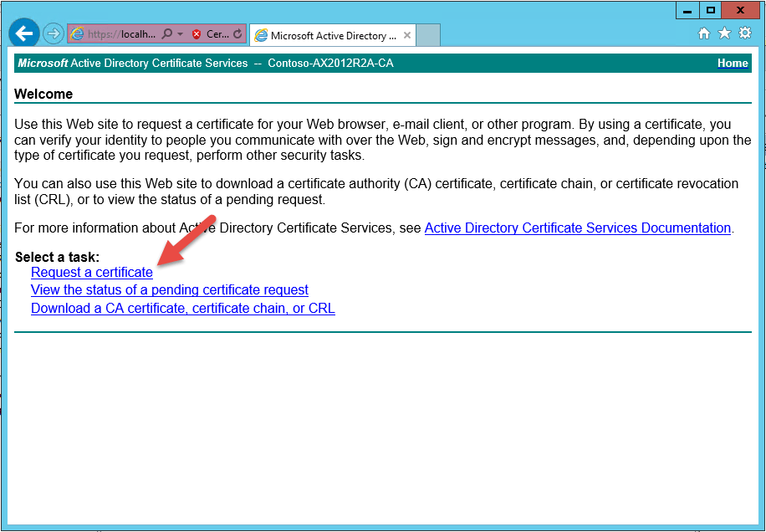The width and height of the screenshot is (766, 532).
Task: Click the Home link in banner
Action: (x=733, y=63)
